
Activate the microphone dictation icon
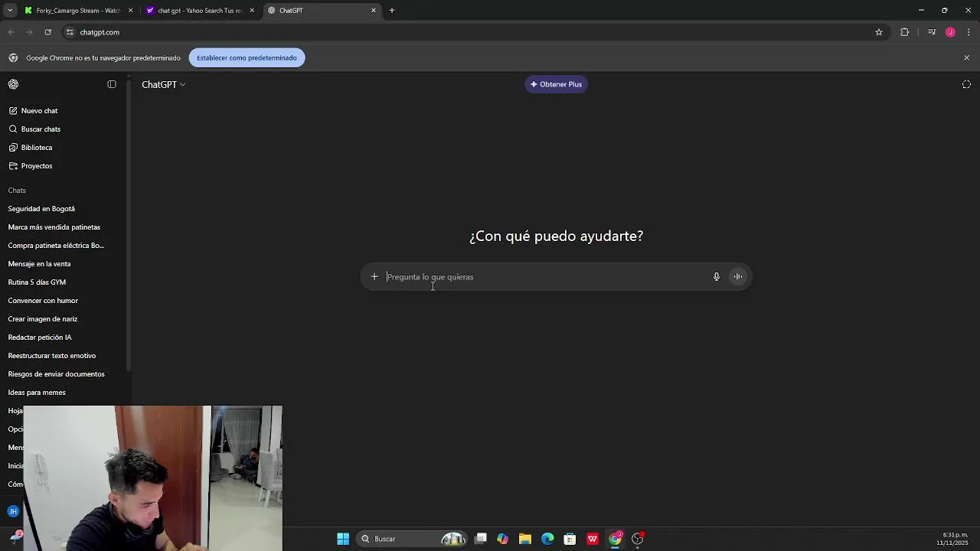coord(717,277)
